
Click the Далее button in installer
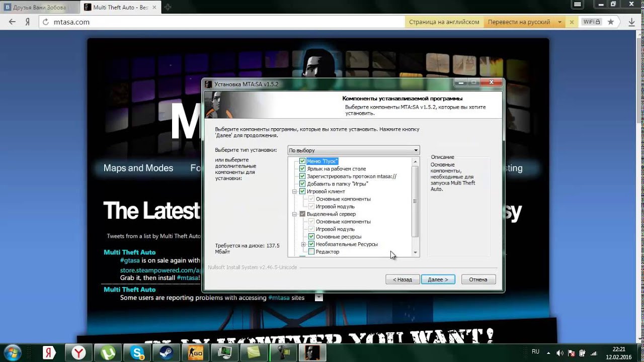pos(438,280)
